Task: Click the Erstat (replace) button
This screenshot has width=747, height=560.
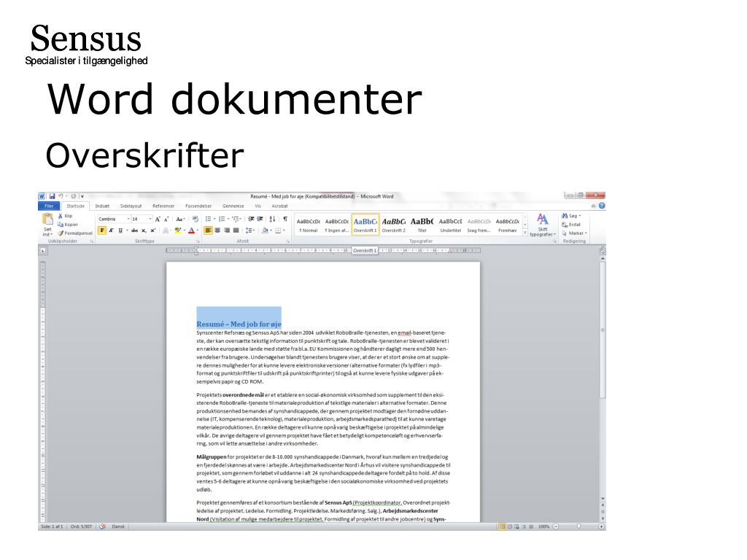Action: tap(571, 225)
